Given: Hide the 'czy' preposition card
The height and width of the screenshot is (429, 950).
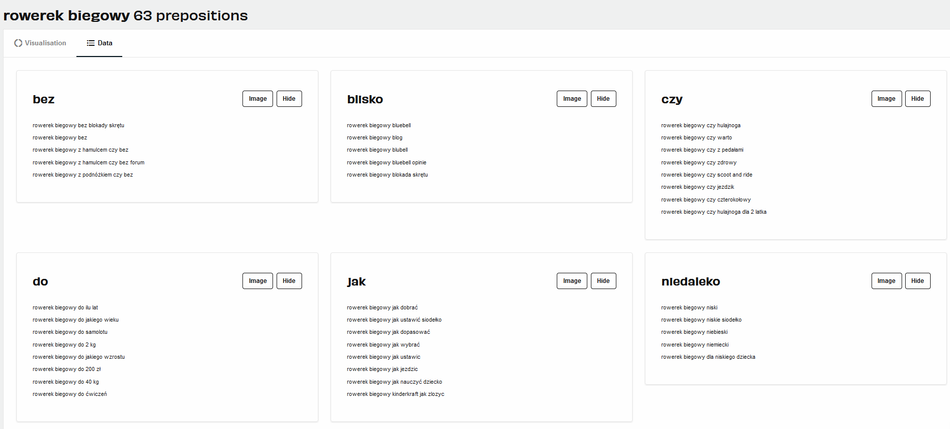Looking at the screenshot, I should pyautogui.click(x=917, y=99).
